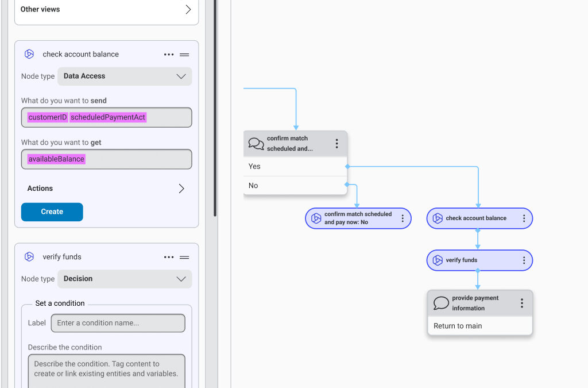Click the availableBalance tag in get field
The image size is (588, 388).
pos(56,159)
